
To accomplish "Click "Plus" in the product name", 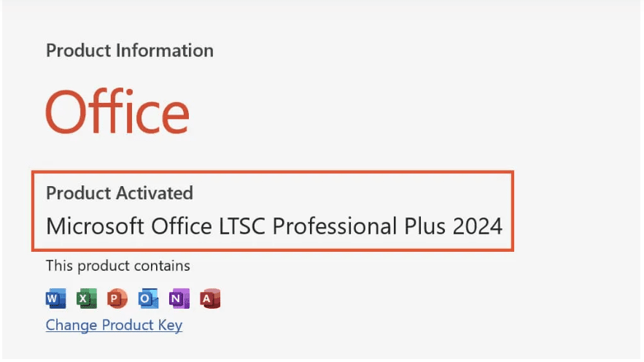I will [423, 226].
